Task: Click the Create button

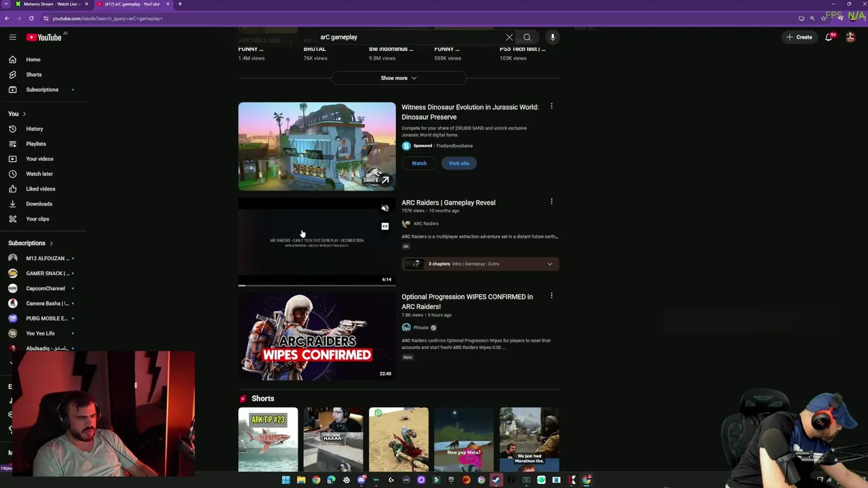Action: pos(799,37)
